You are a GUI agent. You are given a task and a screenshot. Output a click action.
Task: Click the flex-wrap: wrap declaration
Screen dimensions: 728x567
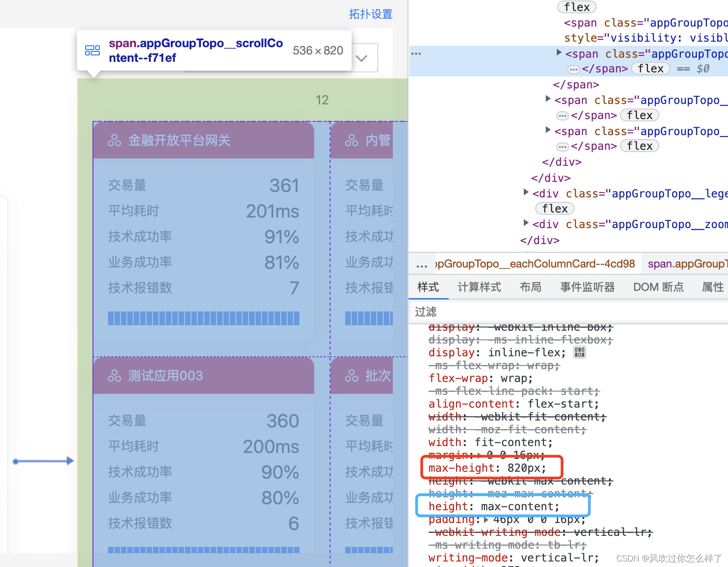tap(481, 378)
